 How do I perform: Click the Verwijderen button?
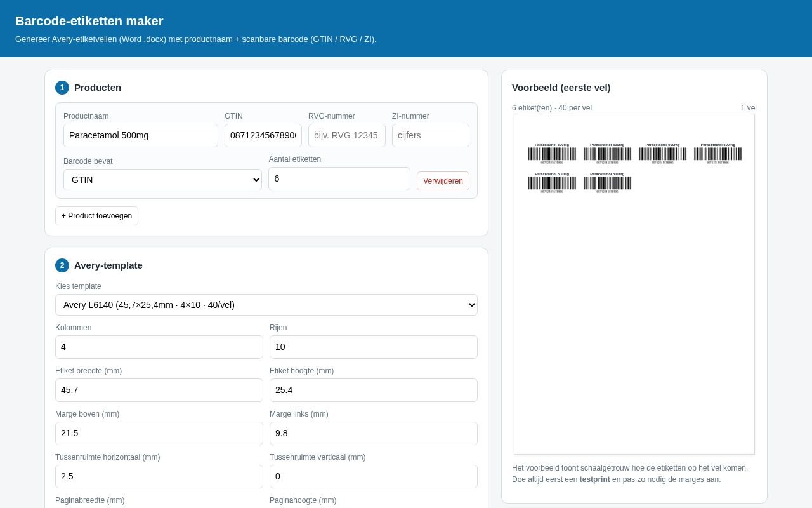(443, 181)
